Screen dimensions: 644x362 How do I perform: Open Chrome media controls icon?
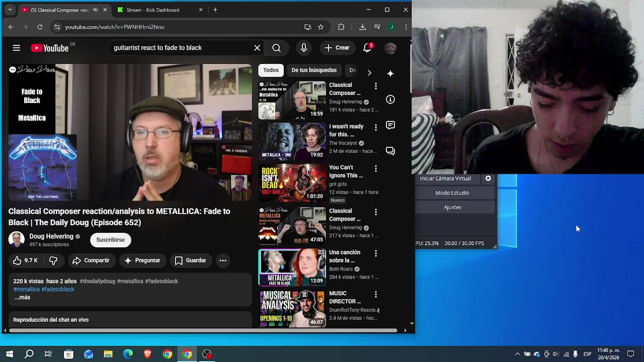click(x=377, y=27)
